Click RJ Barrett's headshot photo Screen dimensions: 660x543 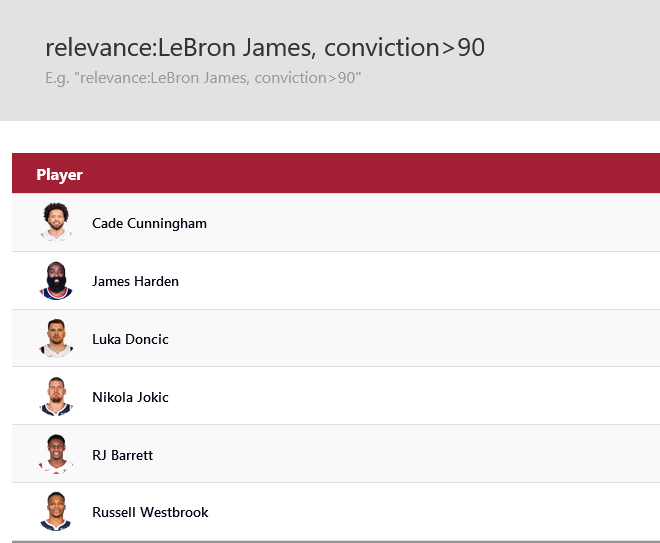click(x=57, y=454)
